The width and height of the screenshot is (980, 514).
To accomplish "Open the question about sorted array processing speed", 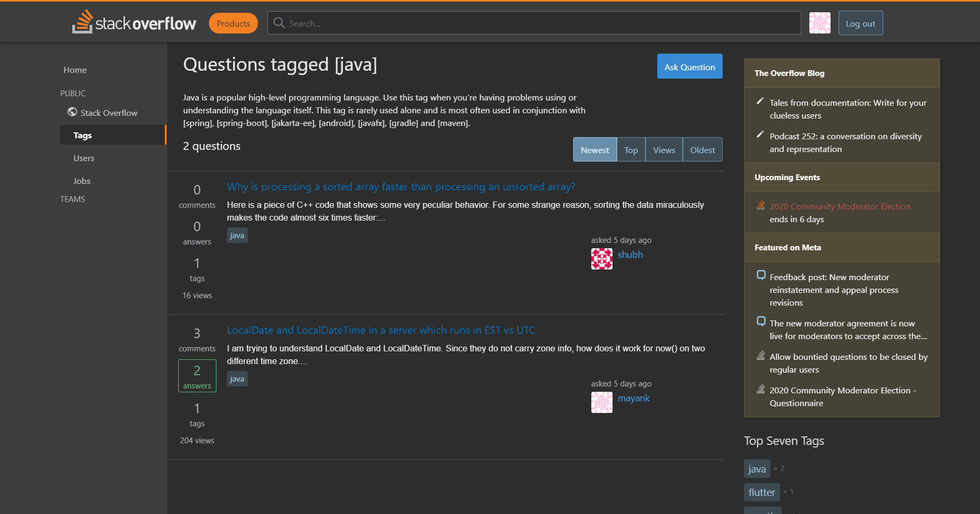I will tap(401, 187).
